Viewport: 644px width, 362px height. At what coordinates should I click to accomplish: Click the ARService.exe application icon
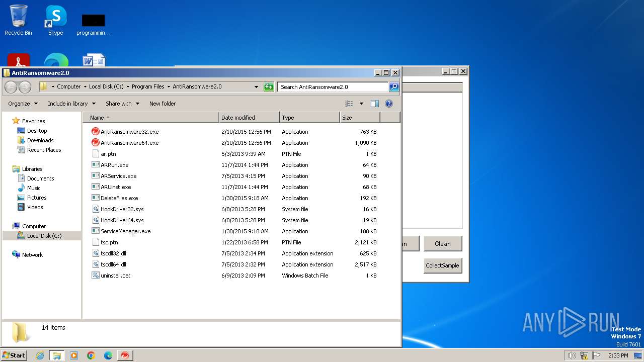tap(96, 176)
